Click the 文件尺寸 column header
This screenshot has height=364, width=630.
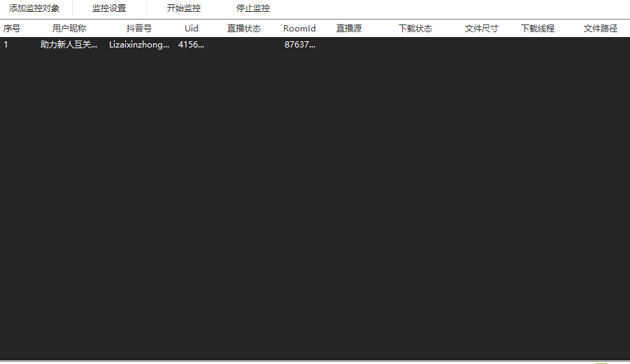coord(482,29)
